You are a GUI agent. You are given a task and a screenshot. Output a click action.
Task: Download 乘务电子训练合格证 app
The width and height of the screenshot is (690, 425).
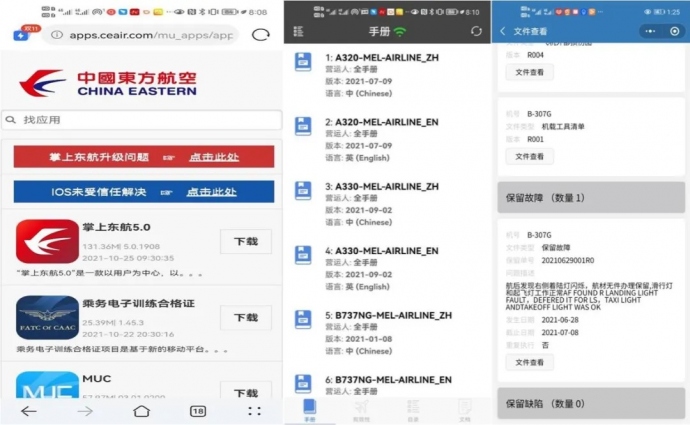[x=246, y=317]
